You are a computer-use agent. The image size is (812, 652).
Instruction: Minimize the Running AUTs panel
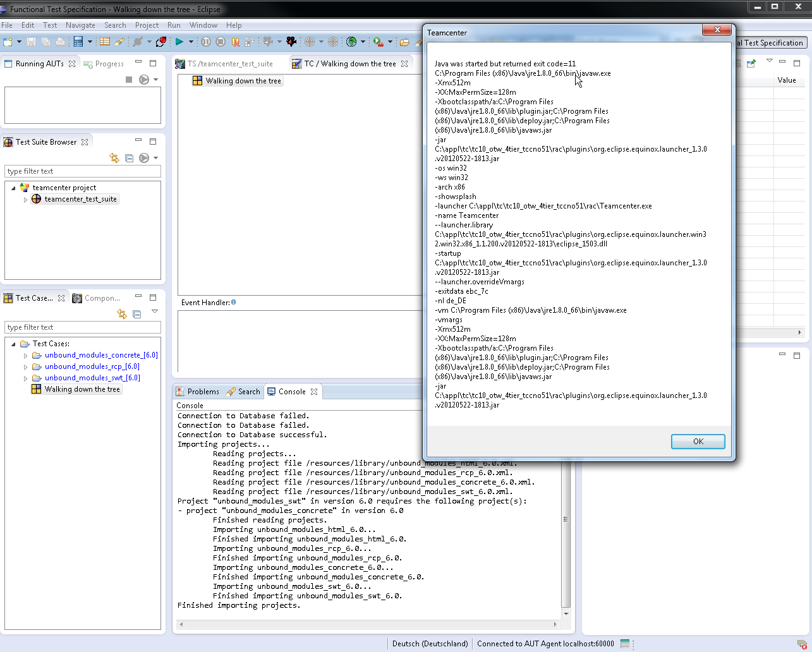click(138, 63)
